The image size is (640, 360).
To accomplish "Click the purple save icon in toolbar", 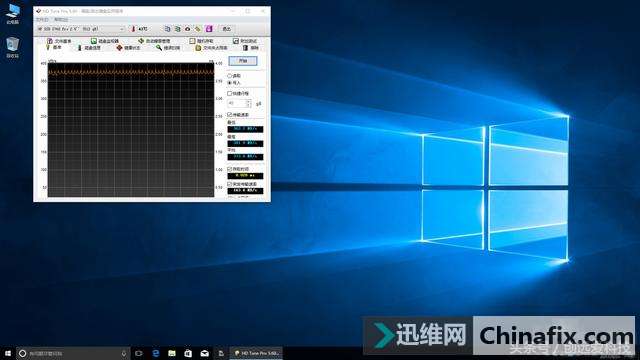I will 209,29.
